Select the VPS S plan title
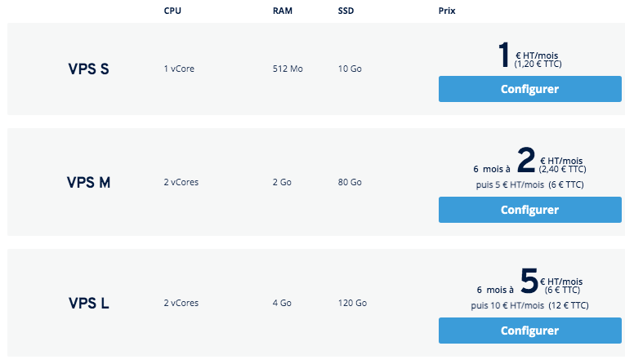This screenshot has height=364, width=625. 88,69
